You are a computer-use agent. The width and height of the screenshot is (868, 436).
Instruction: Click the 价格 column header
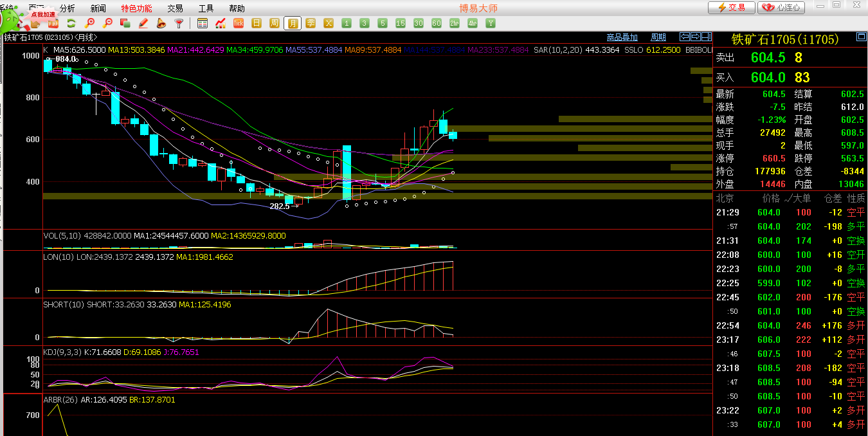(771, 198)
